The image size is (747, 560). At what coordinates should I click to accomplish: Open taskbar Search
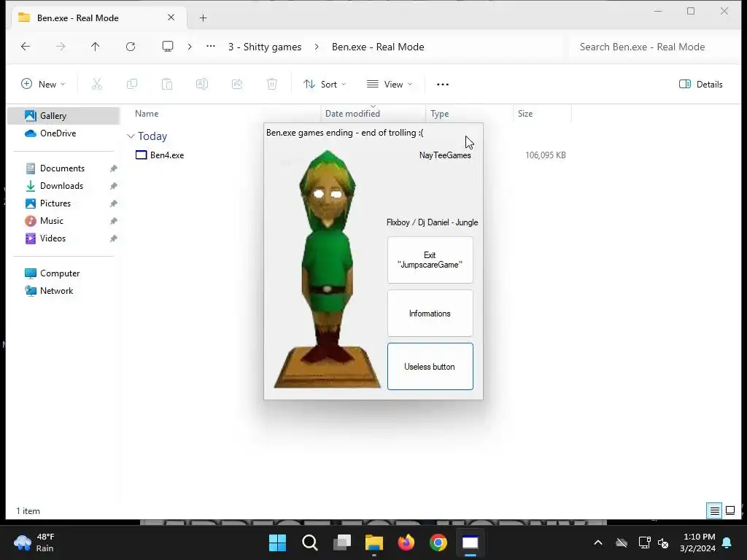pos(309,542)
